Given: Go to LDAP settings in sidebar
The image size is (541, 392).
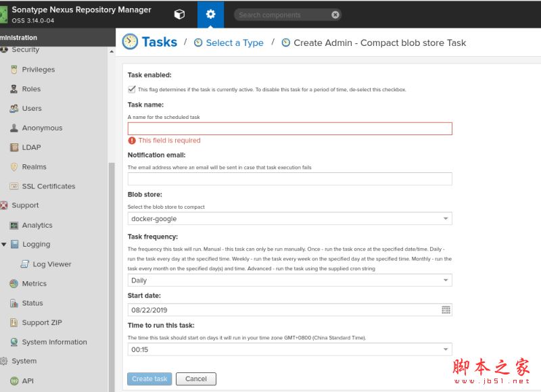Looking at the screenshot, I should (x=31, y=147).
